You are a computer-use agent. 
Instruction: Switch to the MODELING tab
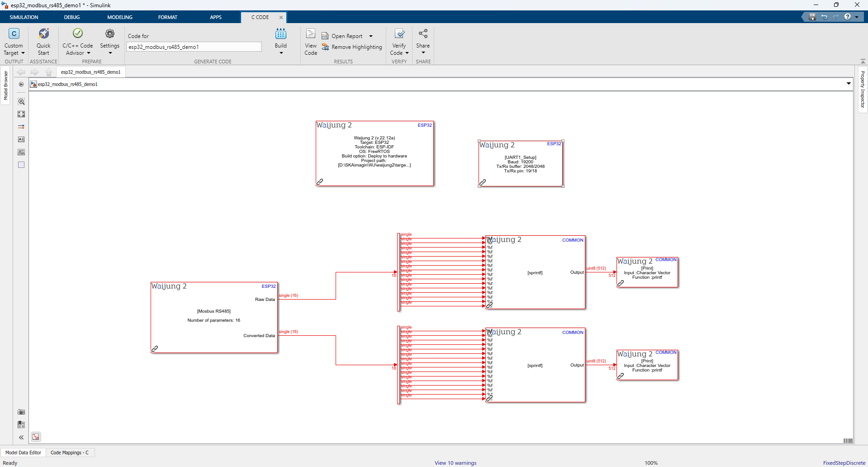point(120,17)
